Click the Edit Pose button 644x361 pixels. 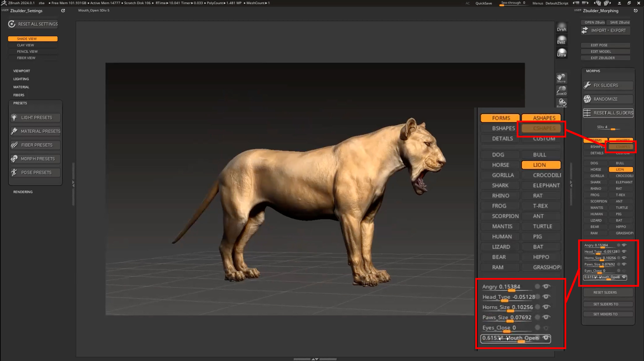(x=605, y=45)
